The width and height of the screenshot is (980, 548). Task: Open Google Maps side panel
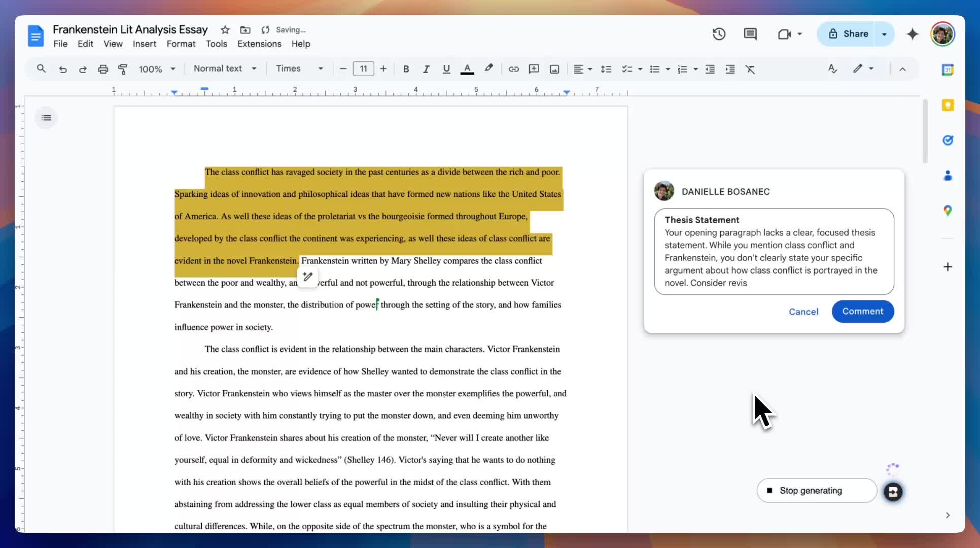[x=948, y=211]
